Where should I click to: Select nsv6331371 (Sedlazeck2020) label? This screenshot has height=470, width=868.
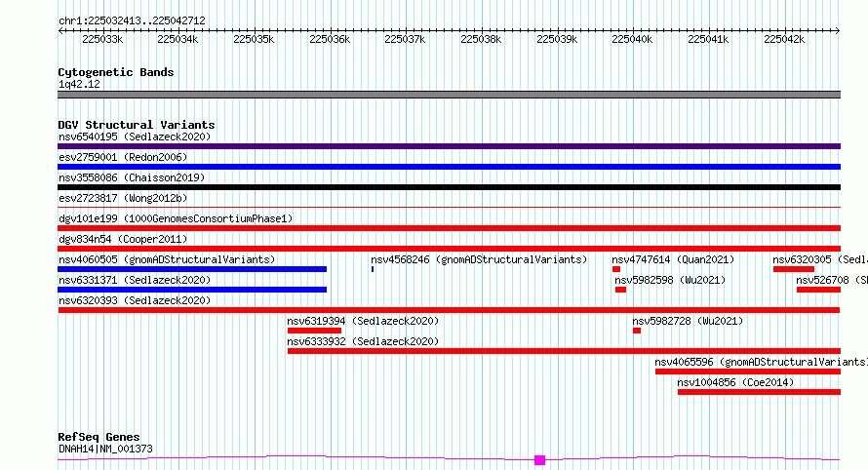click(x=135, y=280)
